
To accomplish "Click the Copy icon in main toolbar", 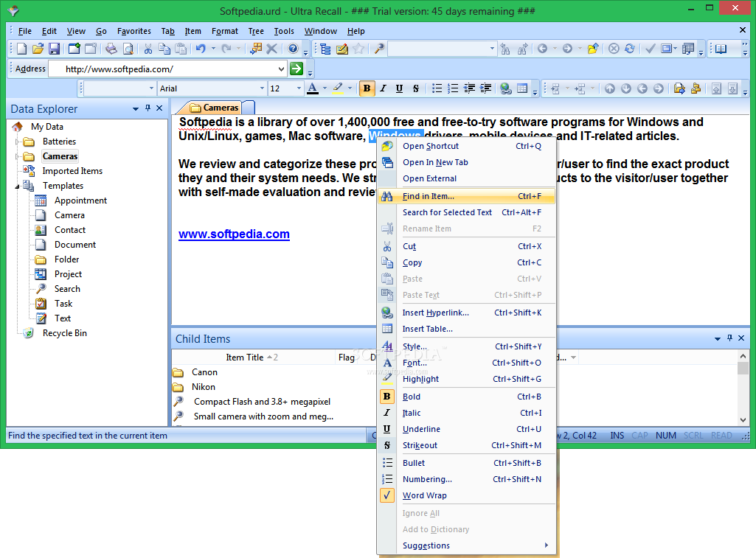I will click(164, 49).
